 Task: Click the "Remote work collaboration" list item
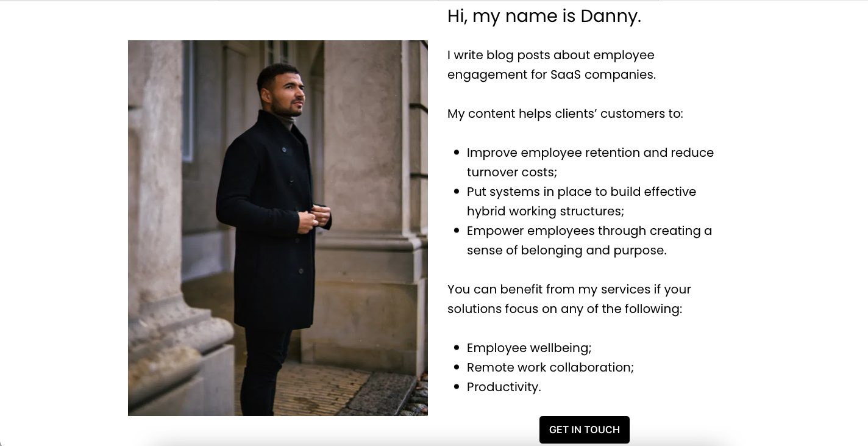click(549, 367)
